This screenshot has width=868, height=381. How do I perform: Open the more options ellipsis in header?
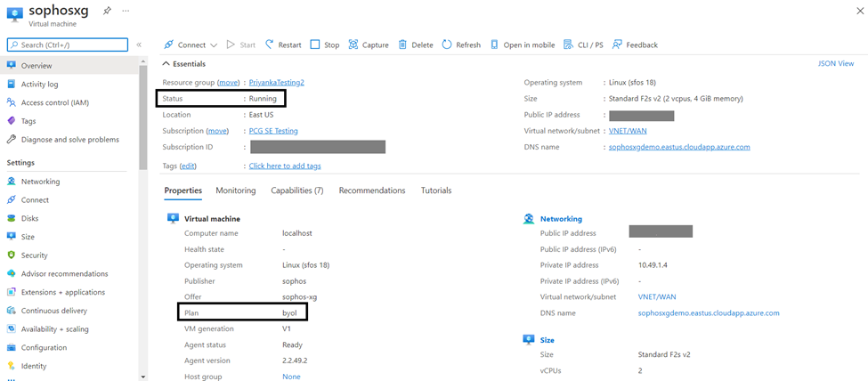pos(126,11)
